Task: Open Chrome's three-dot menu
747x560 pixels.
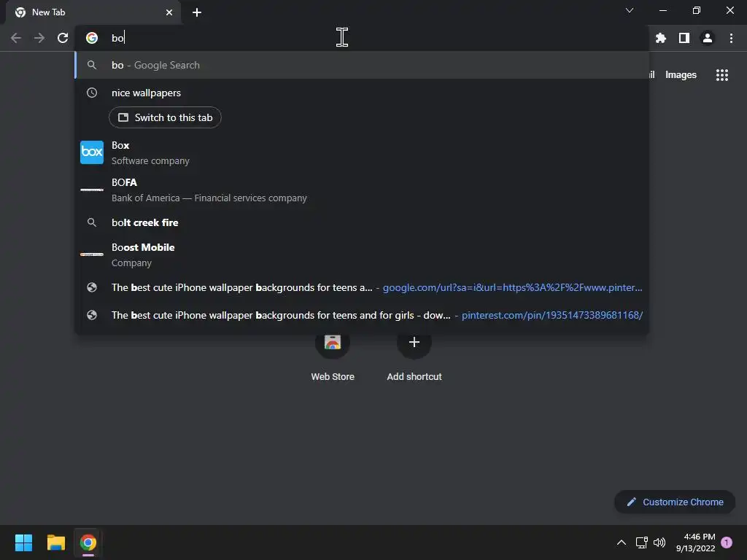Action: [x=731, y=38]
